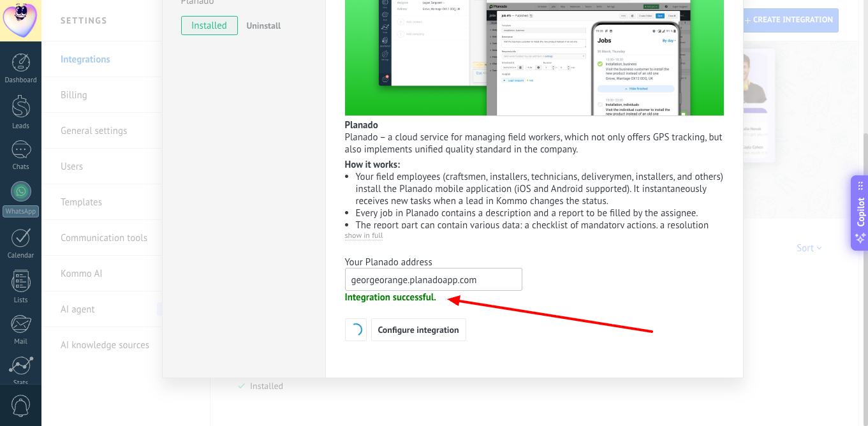
Task: Click the Planado title heading
Action: (x=362, y=125)
